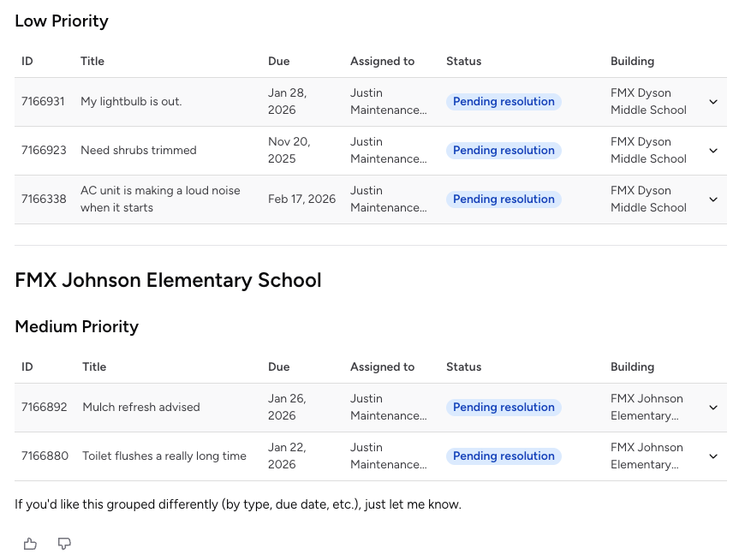Click the Building header in Low Priority table
Viewport: 745px width, 560px height.
click(632, 62)
